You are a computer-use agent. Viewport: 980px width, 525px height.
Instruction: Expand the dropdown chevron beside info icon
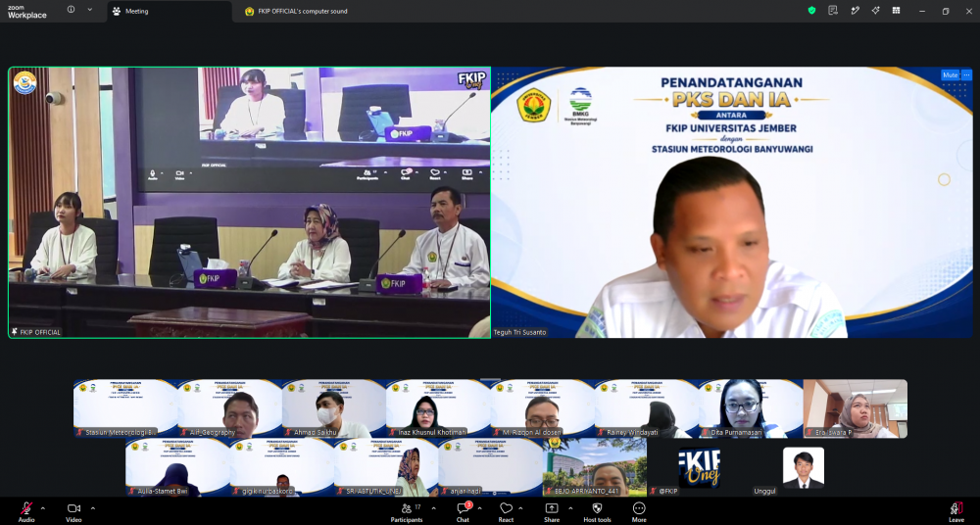(90, 10)
